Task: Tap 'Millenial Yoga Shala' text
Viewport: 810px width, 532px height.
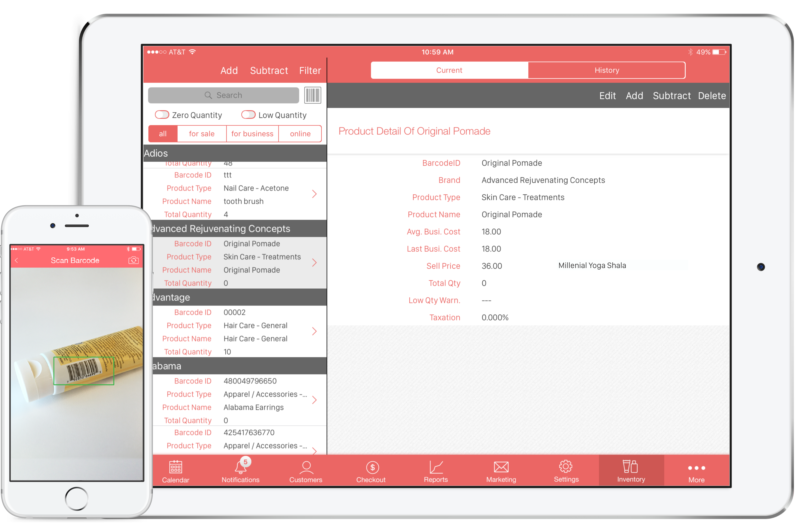Action: (592, 266)
